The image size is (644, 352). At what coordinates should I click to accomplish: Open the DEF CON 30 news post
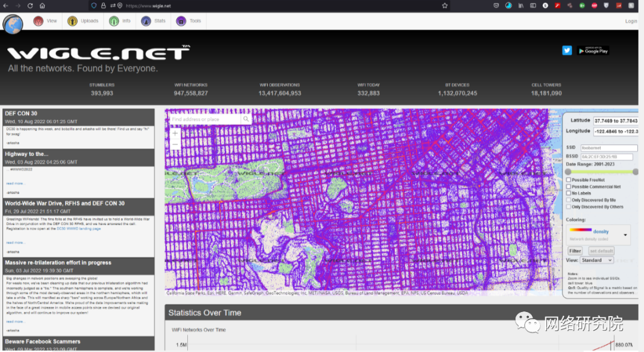(x=21, y=113)
